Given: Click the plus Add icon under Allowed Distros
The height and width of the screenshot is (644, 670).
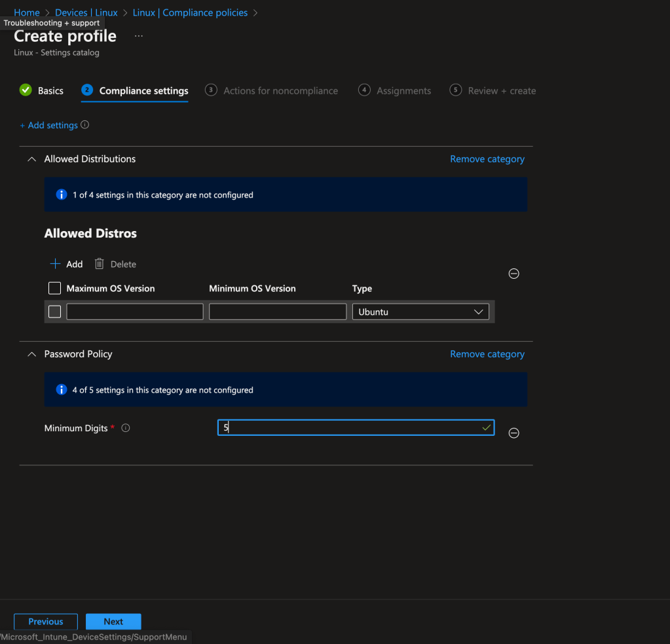Looking at the screenshot, I should point(56,264).
